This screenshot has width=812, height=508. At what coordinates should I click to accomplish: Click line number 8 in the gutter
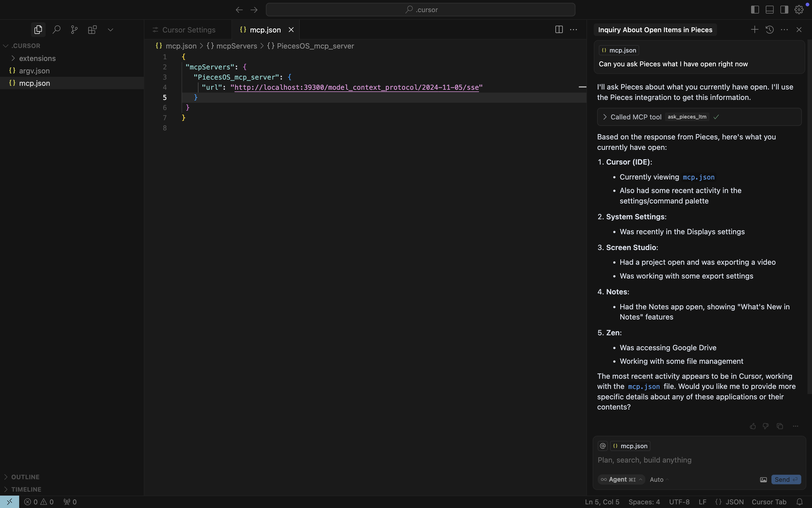point(165,128)
